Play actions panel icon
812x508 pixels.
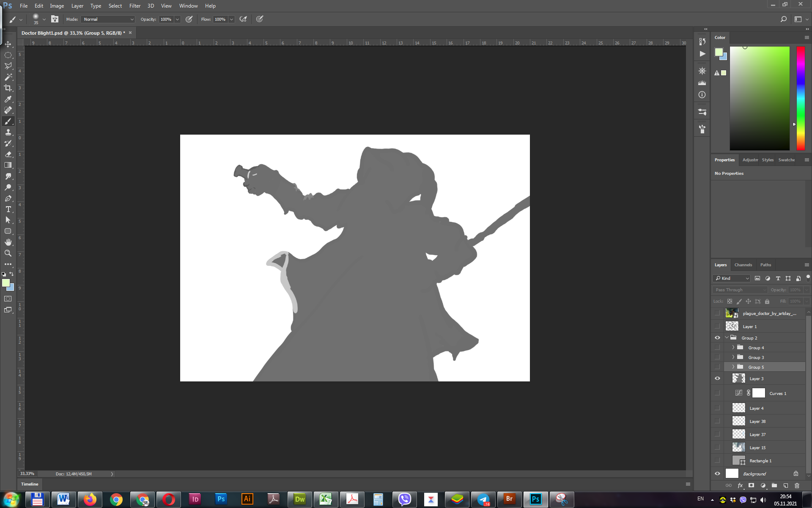[702, 54]
